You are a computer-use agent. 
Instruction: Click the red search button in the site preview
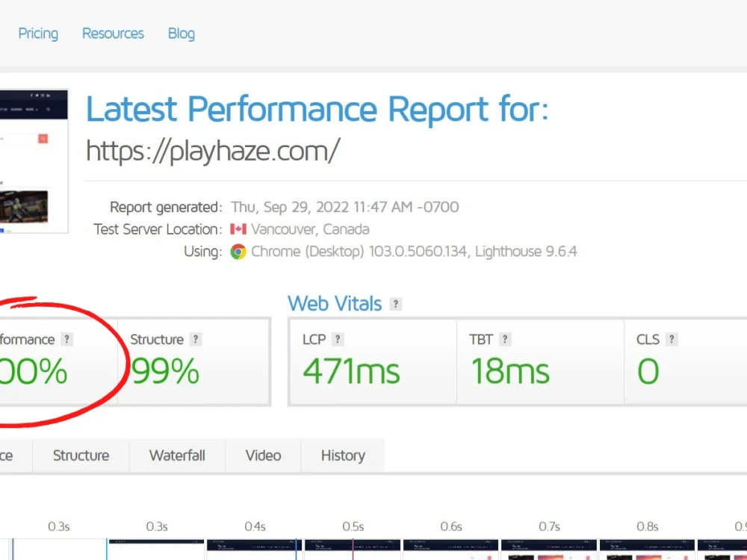[43, 139]
